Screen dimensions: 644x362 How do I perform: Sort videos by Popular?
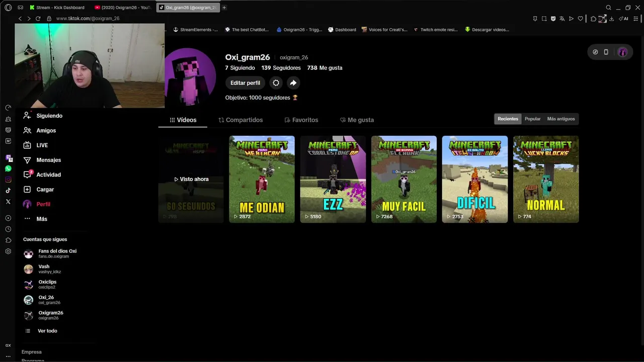click(532, 119)
